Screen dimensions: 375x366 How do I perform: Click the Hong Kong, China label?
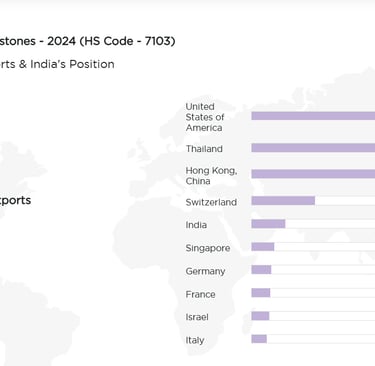[211, 176]
